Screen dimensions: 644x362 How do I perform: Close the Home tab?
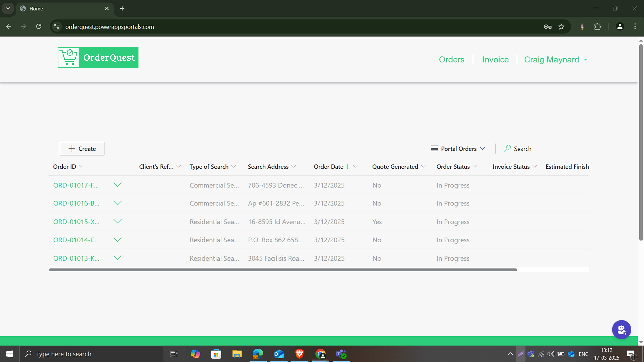pyautogui.click(x=107, y=9)
